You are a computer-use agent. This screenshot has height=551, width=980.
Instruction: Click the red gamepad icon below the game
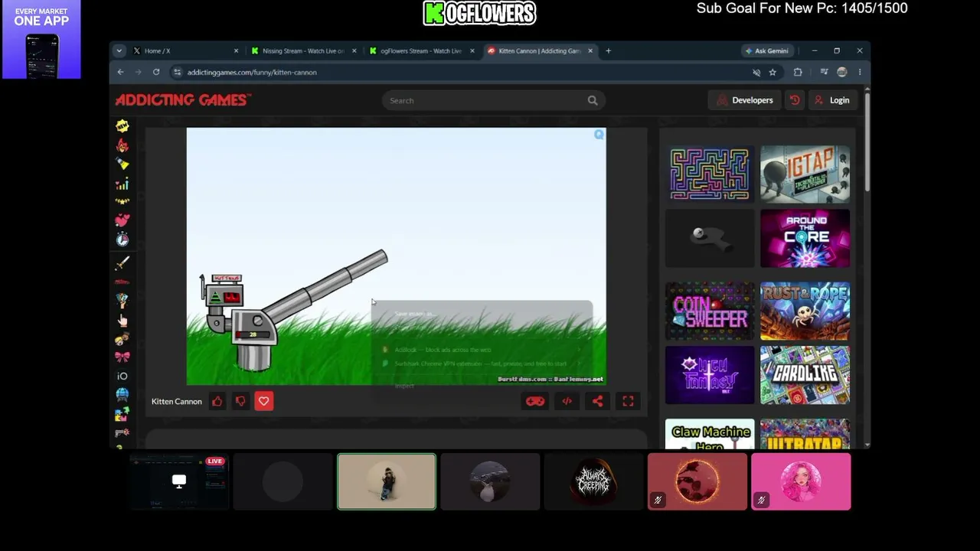(x=534, y=401)
